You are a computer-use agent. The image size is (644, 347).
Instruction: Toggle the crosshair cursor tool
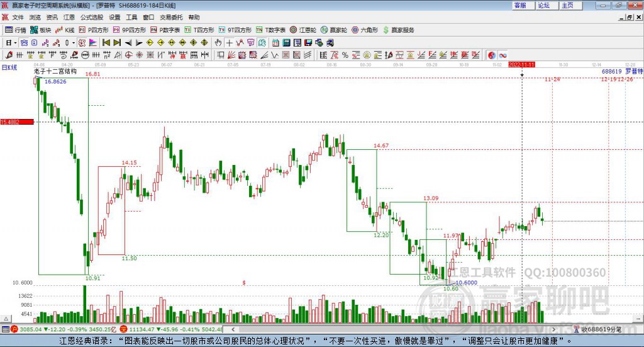229,43
